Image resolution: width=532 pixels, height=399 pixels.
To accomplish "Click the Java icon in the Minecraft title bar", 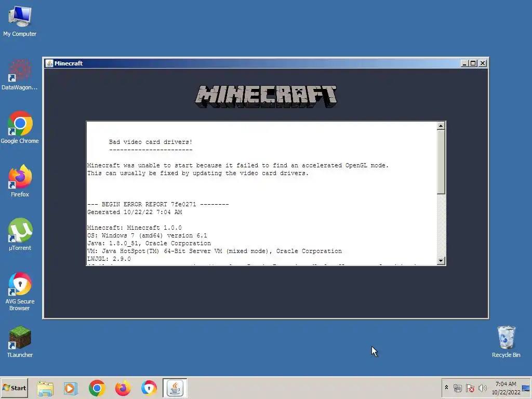I will pyautogui.click(x=49, y=63).
